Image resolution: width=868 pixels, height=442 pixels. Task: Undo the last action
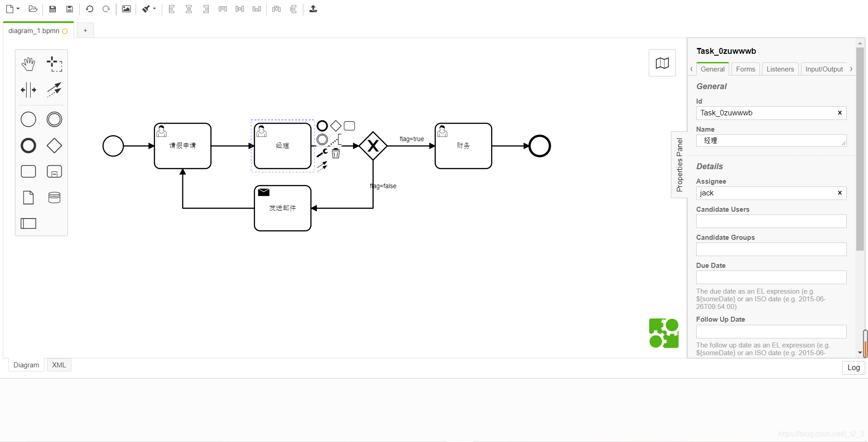click(90, 9)
